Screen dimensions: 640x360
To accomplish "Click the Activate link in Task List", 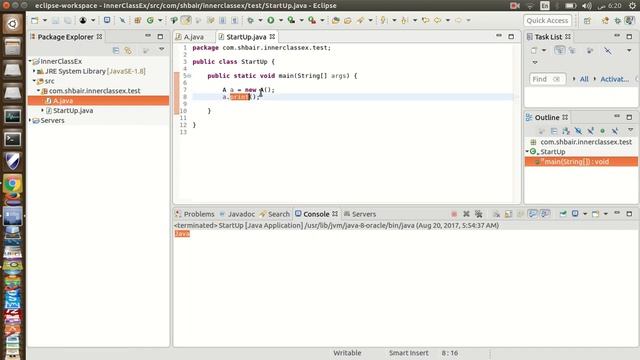I will pyautogui.click(x=614, y=79).
